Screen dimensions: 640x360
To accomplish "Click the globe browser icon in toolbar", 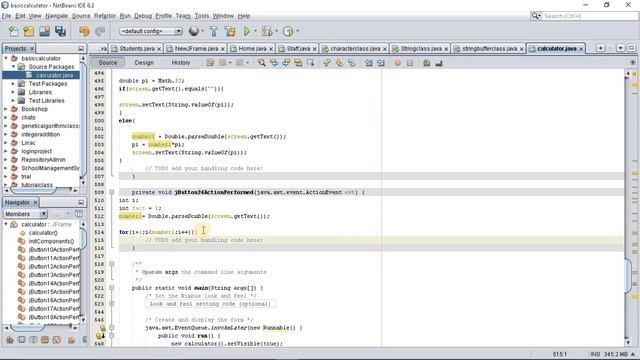I will (194, 31).
